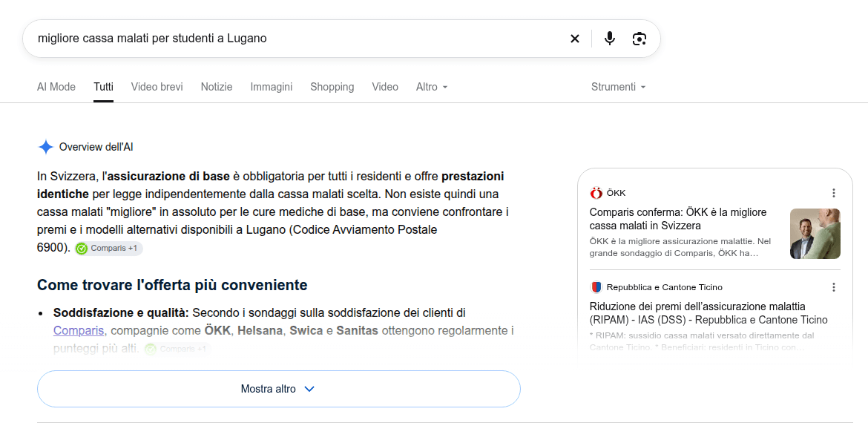The width and height of the screenshot is (868, 423).
Task: Click the 'Soddisfazione e qualità:' bullet label
Action: coord(121,313)
